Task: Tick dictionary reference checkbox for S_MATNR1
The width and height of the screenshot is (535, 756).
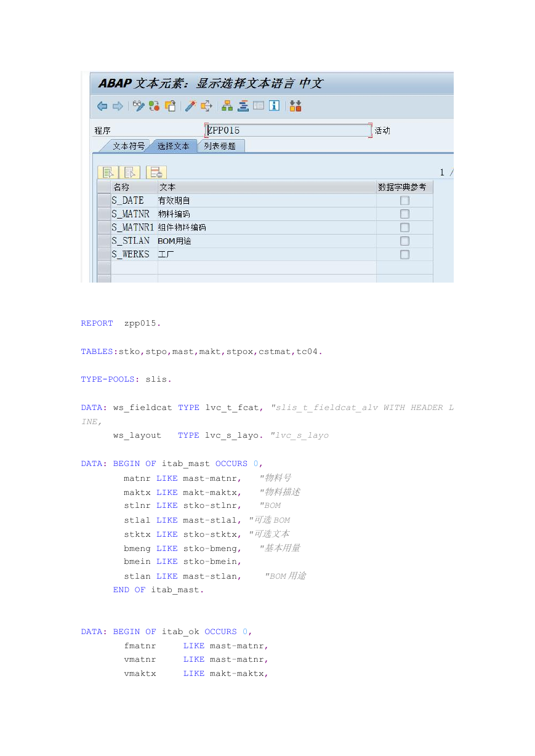Action: click(404, 228)
